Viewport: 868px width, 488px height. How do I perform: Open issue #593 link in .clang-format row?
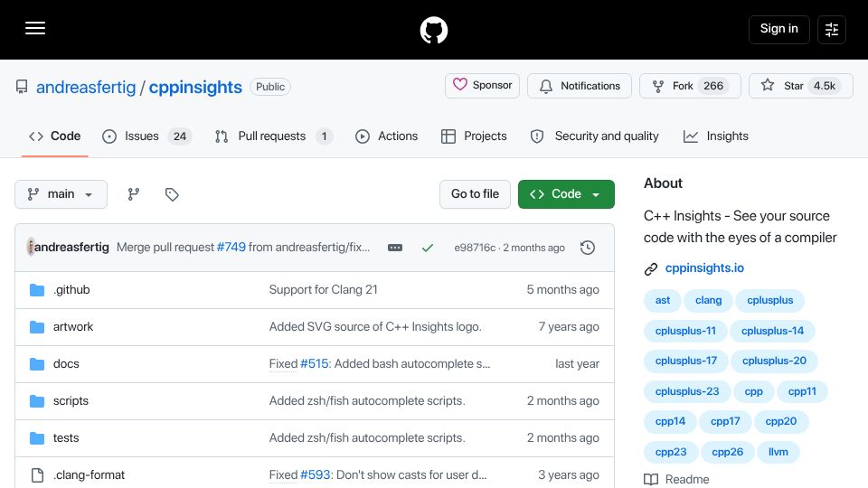[x=315, y=475]
